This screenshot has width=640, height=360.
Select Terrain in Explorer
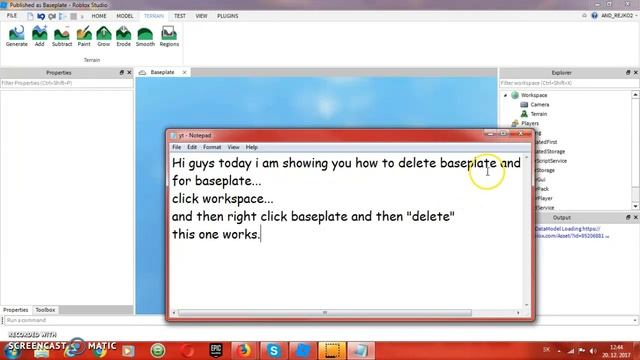point(539,114)
